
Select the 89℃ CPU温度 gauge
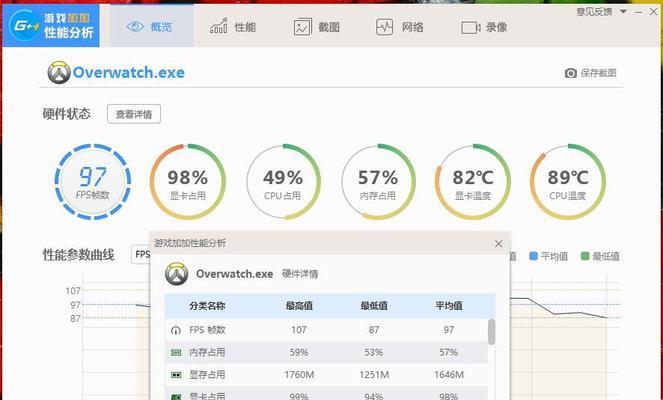[x=568, y=182]
